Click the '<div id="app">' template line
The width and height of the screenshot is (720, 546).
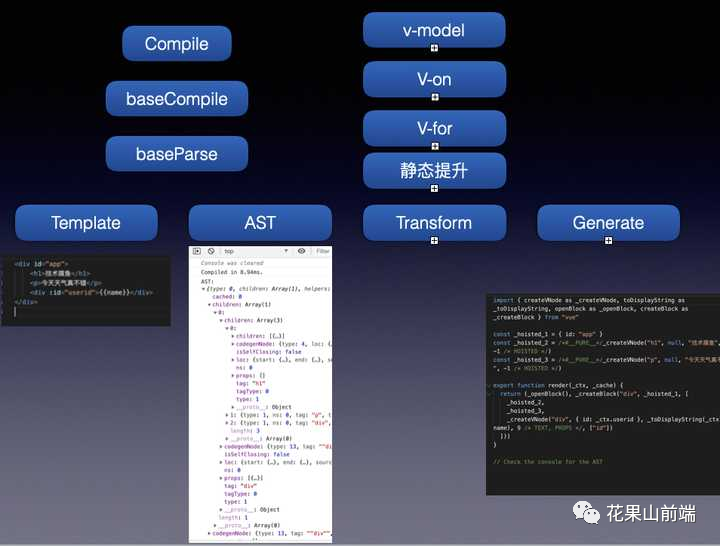coord(41,264)
